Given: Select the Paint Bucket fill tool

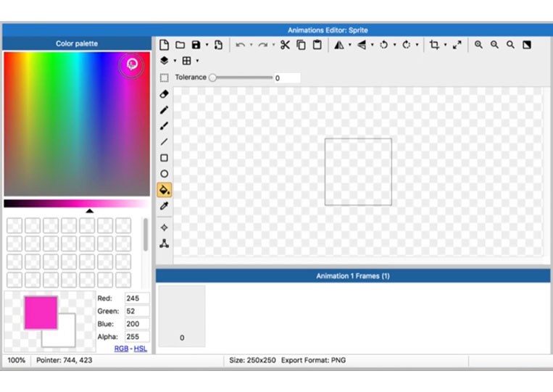Looking at the screenshot, I should pyautogui.click(x=165, y=190).
